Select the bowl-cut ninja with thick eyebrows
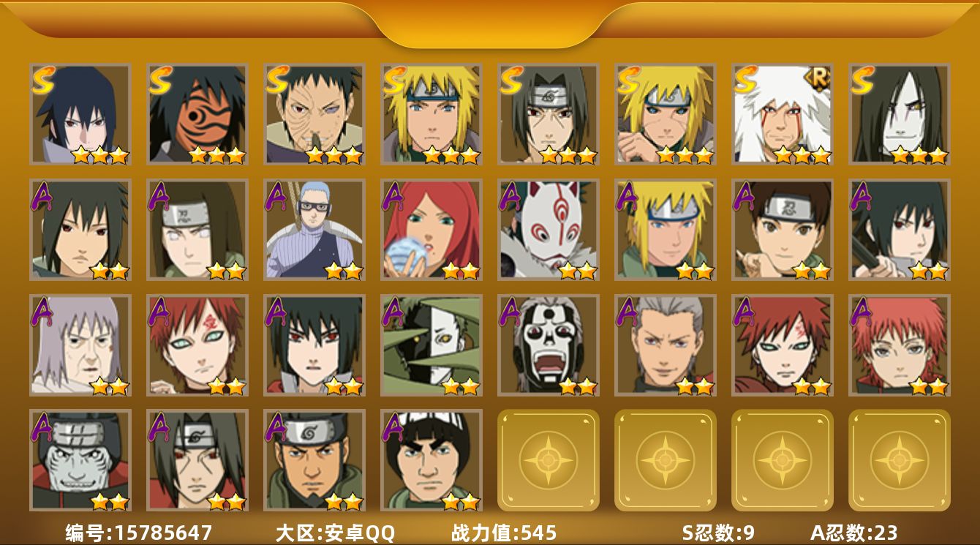 (x=431, y=460)
